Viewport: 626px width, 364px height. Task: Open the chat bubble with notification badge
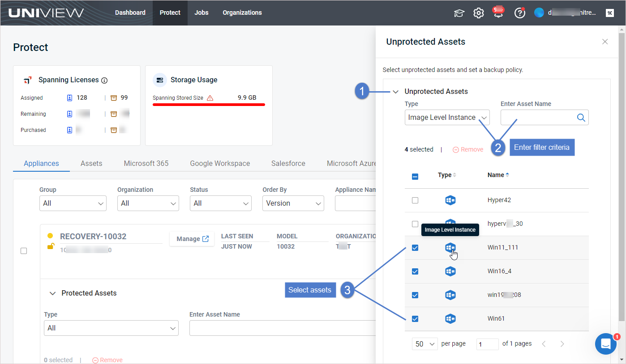[x=606, y=343]
